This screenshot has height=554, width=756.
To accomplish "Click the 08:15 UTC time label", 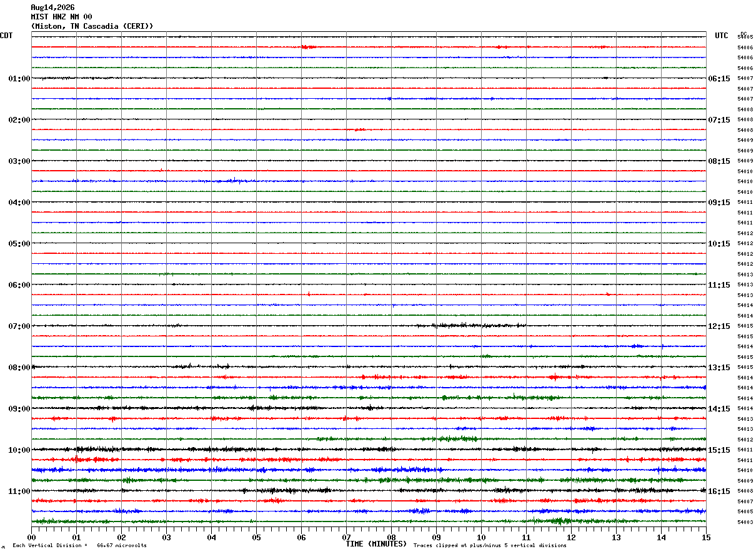I will point(719,161).
